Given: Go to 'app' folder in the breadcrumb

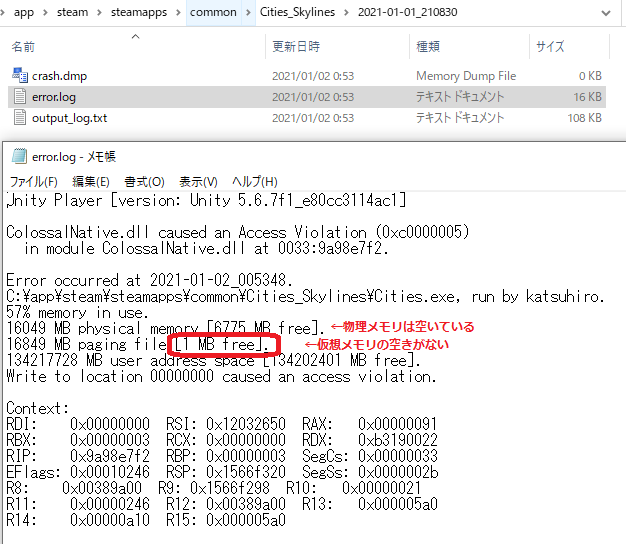Looking at the screenshot, I should coord(24,12).
